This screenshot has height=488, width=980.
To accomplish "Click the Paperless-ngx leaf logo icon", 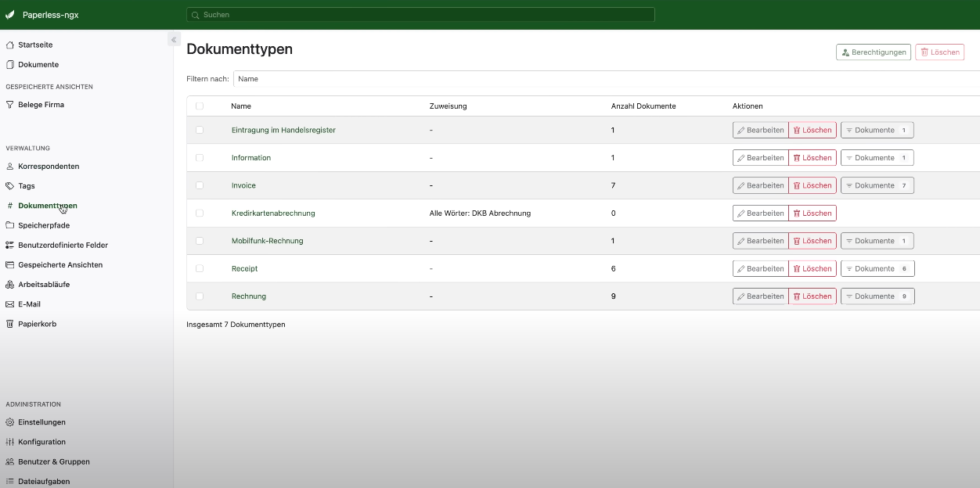I will coord(10,15).
